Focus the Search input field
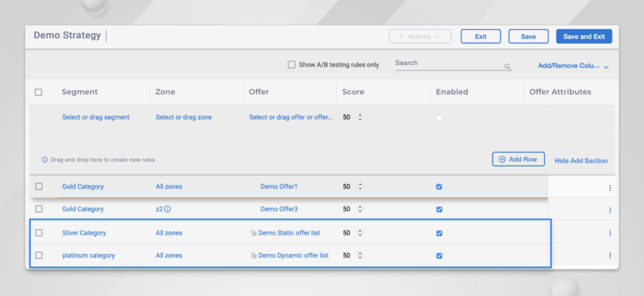Image resolution: width=644 pixels, height=296 pixels. 448,63
